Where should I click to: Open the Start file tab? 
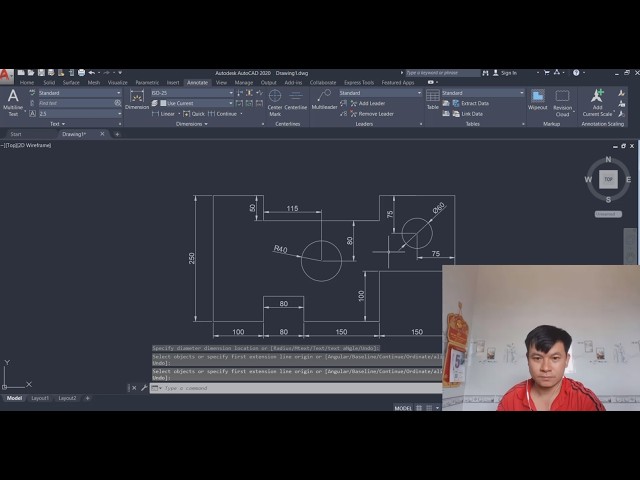[16, 134]
